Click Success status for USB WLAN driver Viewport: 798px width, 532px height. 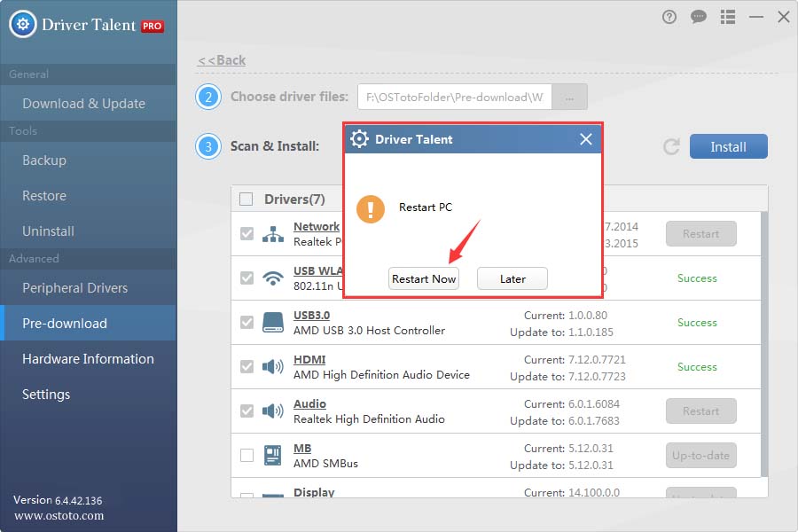click(x=697, y=278)
